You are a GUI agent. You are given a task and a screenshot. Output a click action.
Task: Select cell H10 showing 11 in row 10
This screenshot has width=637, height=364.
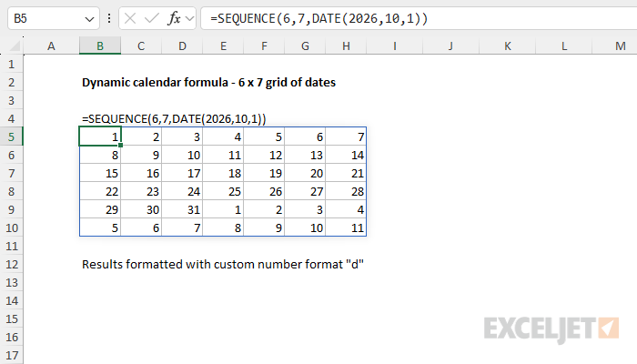346,227
